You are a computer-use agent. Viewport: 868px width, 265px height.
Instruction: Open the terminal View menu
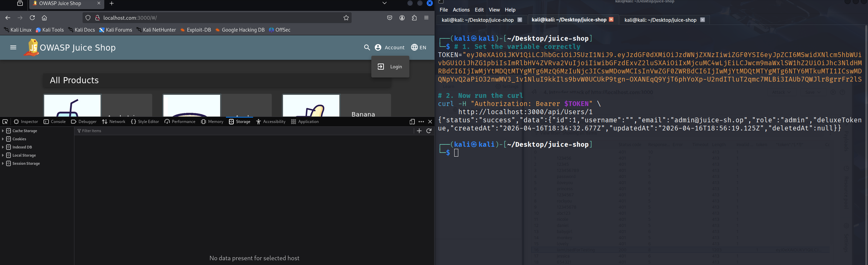coord(494,10)
